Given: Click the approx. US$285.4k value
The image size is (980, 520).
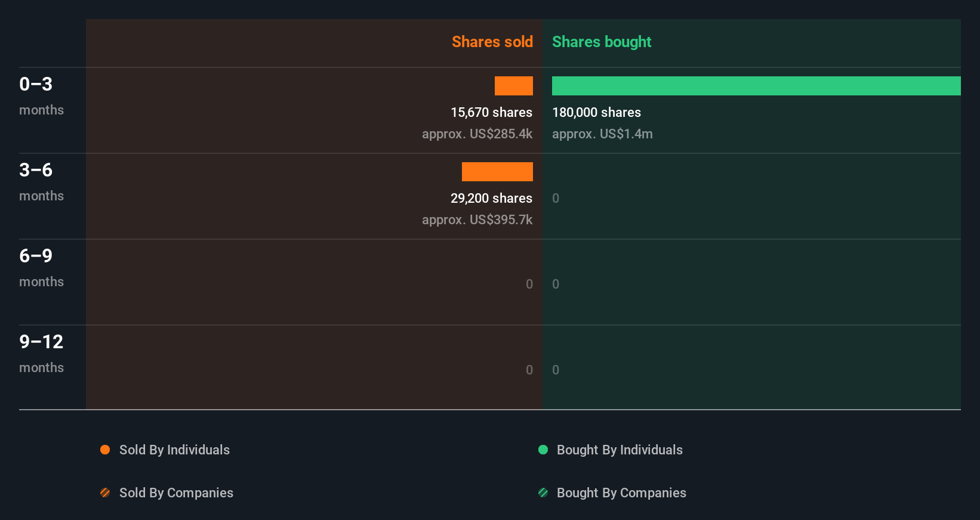Looking at the screenshot, I should point(477,134).
